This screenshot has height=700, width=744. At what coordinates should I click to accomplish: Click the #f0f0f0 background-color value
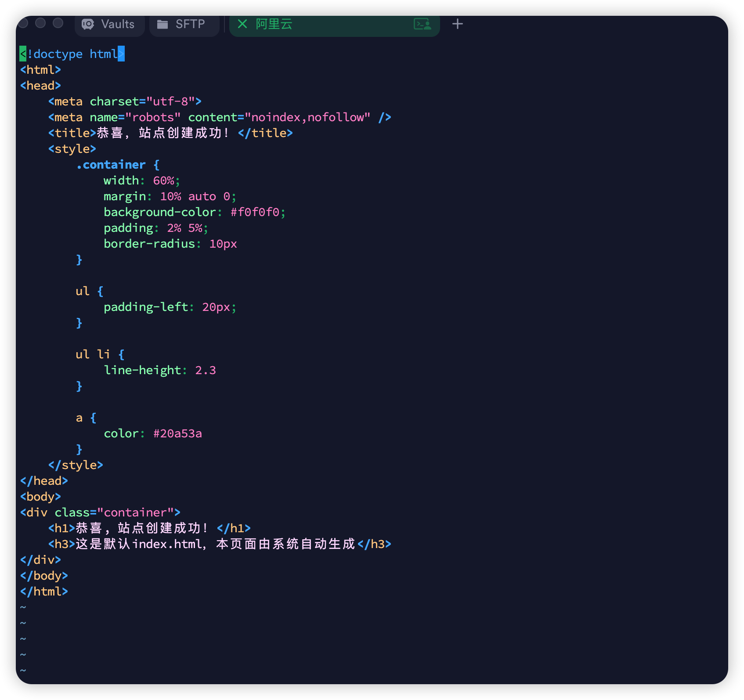click(255, 213)
